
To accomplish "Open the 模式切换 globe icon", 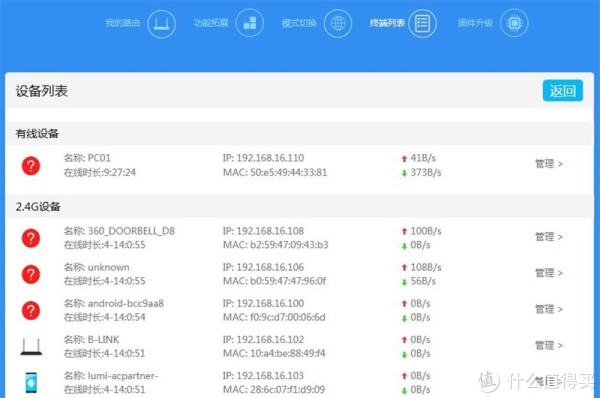I will click(338, 23).
